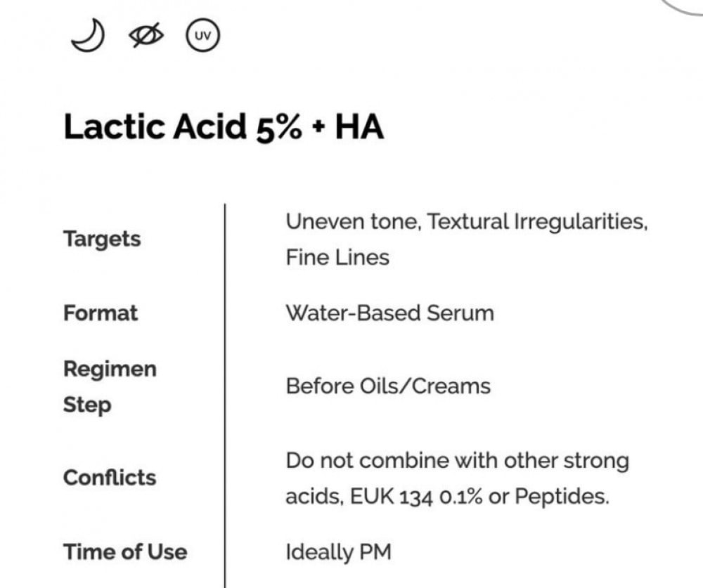Click the Conflicts row label

click(x=110, y=478)
